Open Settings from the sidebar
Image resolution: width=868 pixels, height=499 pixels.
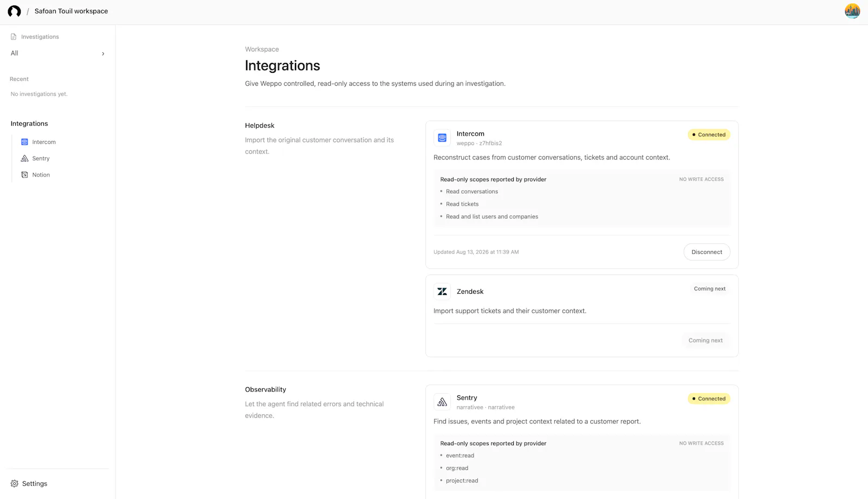click(35, 484)
